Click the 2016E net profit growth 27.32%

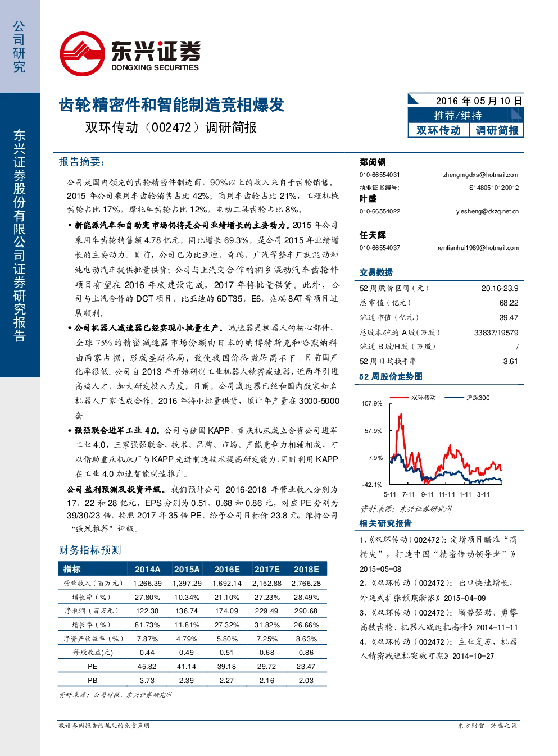tap(227, 625)
